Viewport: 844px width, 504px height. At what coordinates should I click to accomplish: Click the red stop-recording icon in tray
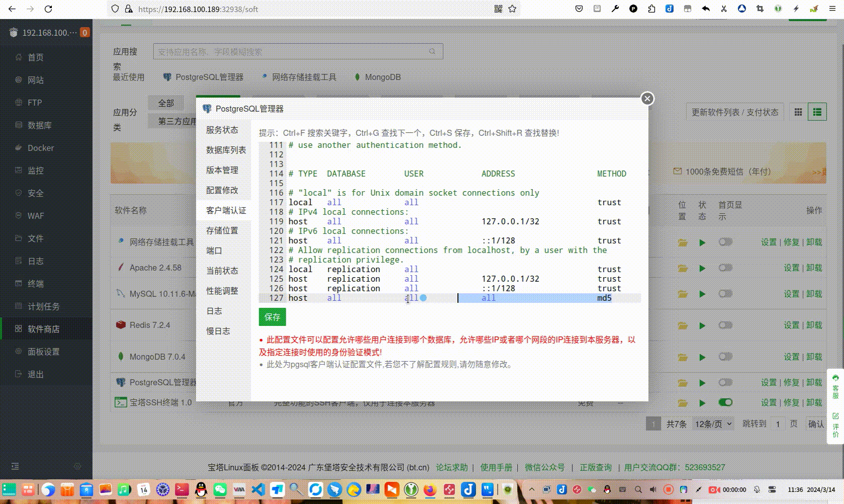[668, 489]
